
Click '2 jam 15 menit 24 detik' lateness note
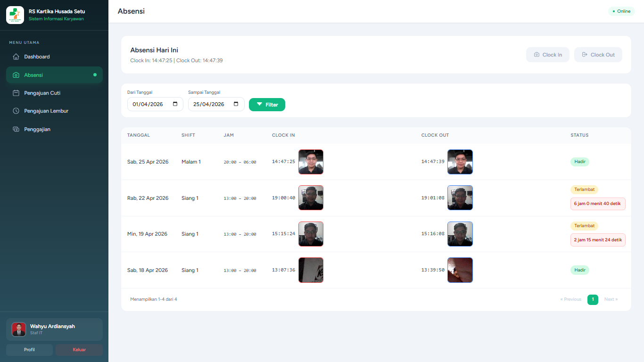click(x=598, y=240)
